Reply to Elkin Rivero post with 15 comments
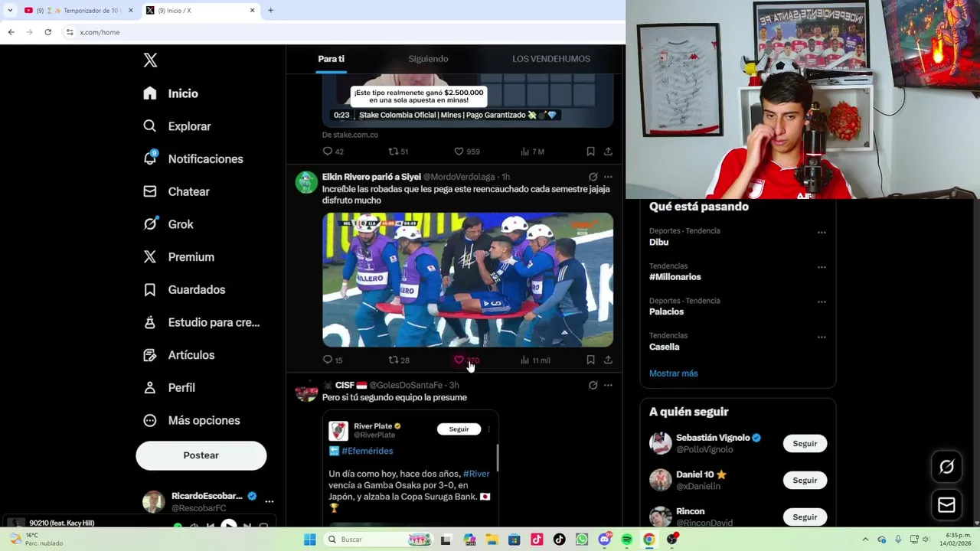Screen dimensions: 980x551 pos(333,360)
